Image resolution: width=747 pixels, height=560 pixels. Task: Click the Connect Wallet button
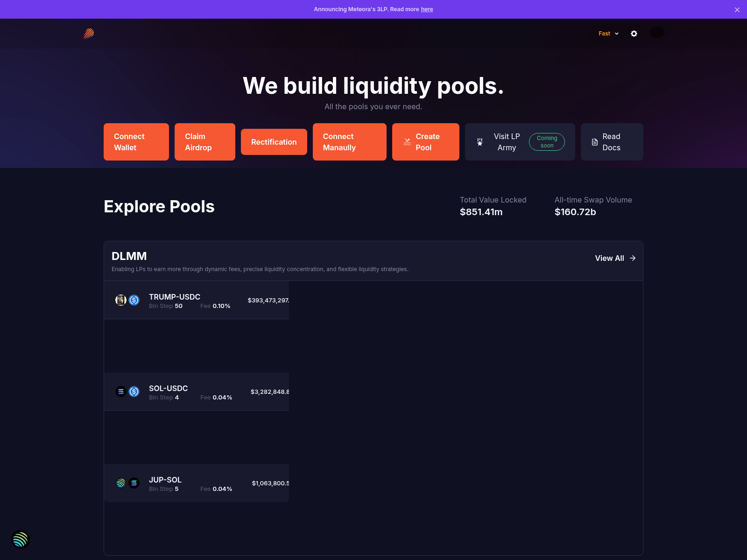(x=136, y=142)
